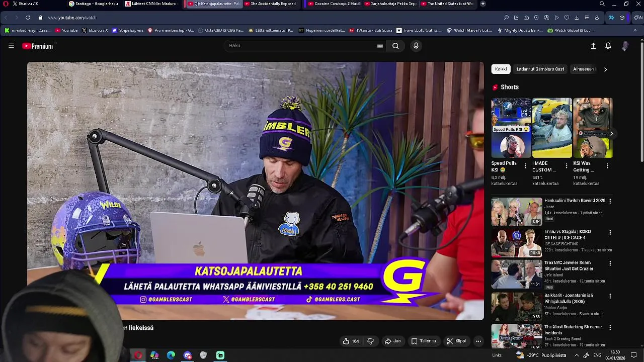
Task: Open Microsoft Edge from the taskbar
Action: point(171,355)
